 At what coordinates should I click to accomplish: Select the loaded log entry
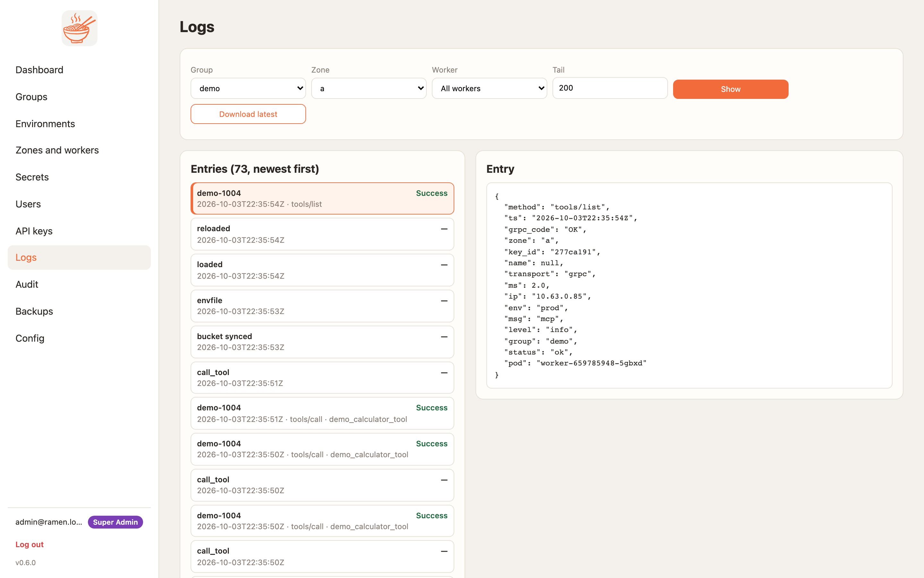tap(322, 270)
